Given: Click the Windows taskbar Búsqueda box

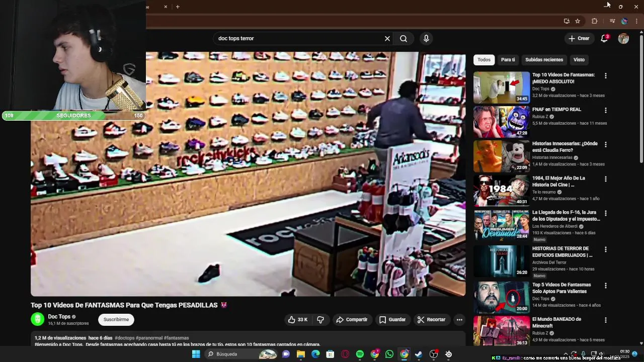Looking at the screenshot, I should [242, 354].
